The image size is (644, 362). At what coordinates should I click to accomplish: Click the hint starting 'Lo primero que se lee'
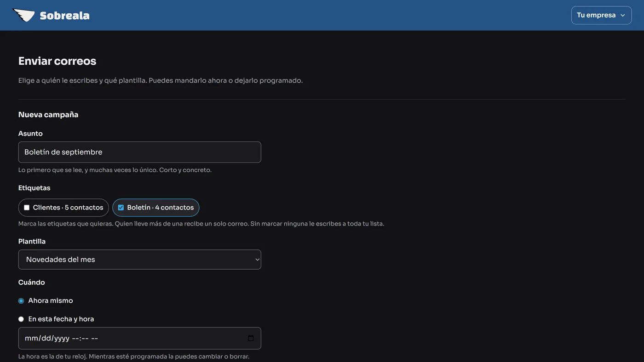[x=115, y=170]
